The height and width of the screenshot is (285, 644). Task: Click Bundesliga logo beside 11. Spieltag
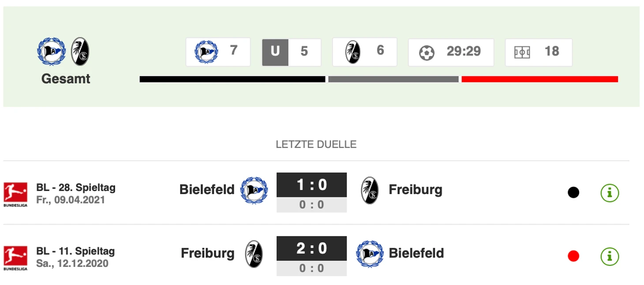15,258
